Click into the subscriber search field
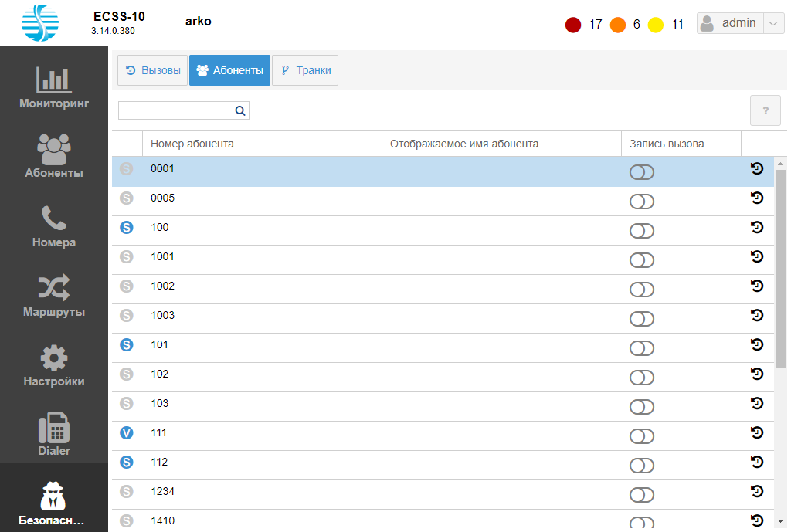The image size is (791, 532). click(x=175, y=111)
